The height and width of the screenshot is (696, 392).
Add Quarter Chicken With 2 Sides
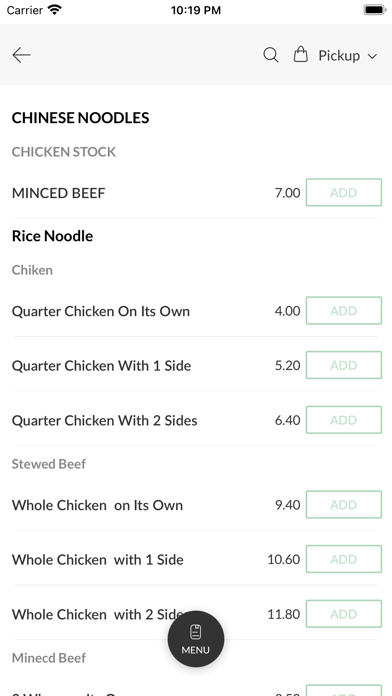click(x=344, y=420)
